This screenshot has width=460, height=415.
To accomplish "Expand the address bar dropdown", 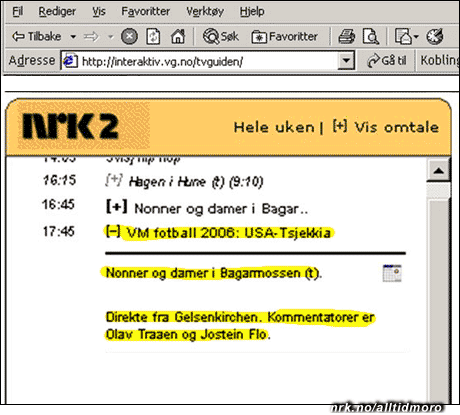I will click(346, 61).
